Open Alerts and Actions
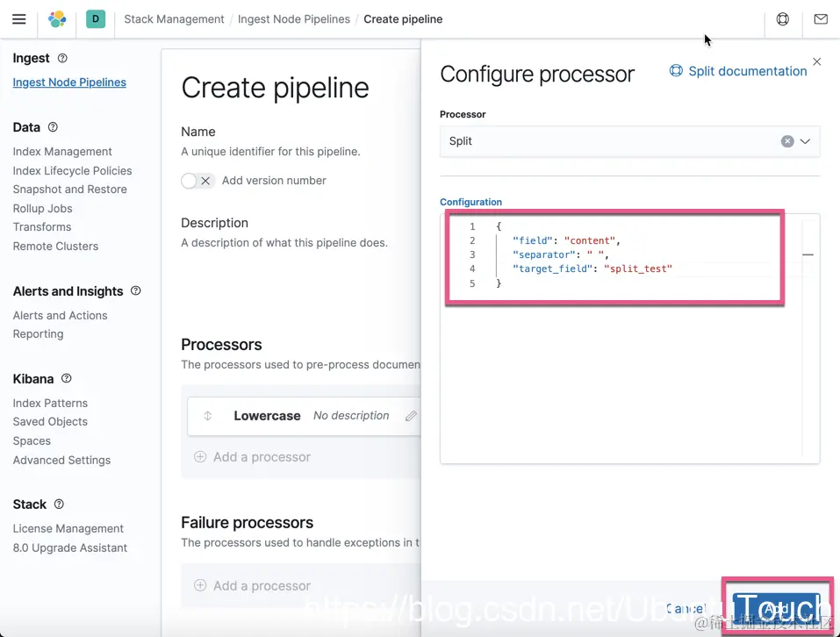 tap(60, 315)
